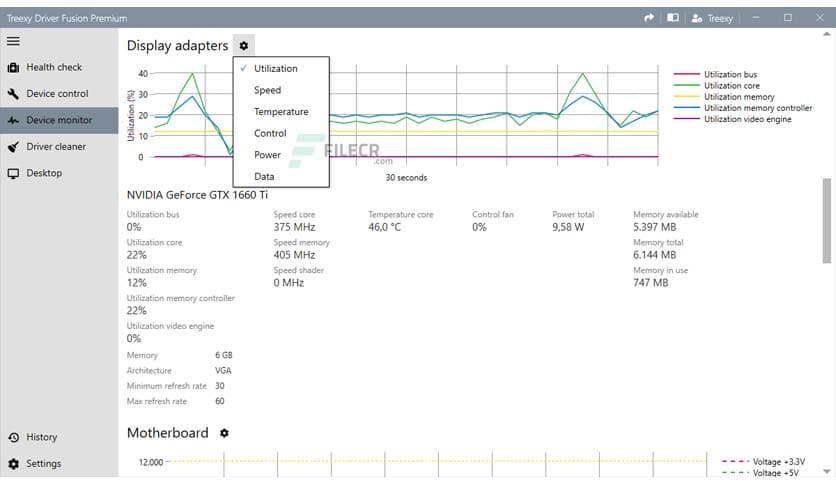Click the Speed shader label

click(x=299, y=270)
